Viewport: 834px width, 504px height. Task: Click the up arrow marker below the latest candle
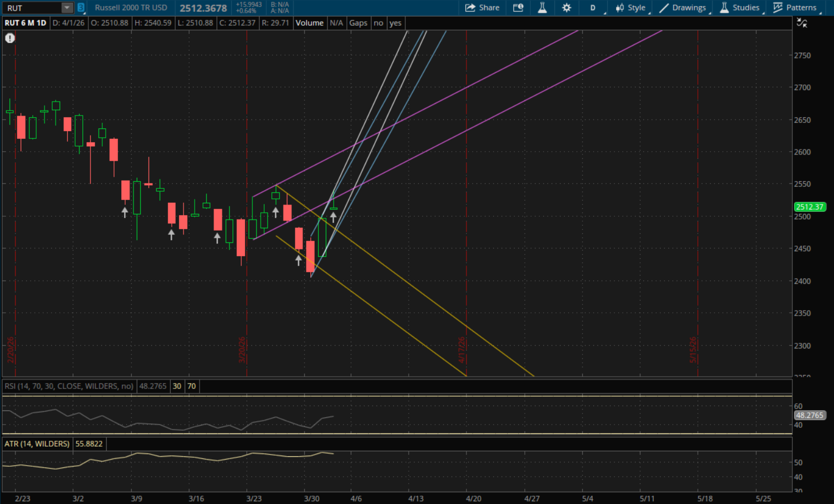334,217
